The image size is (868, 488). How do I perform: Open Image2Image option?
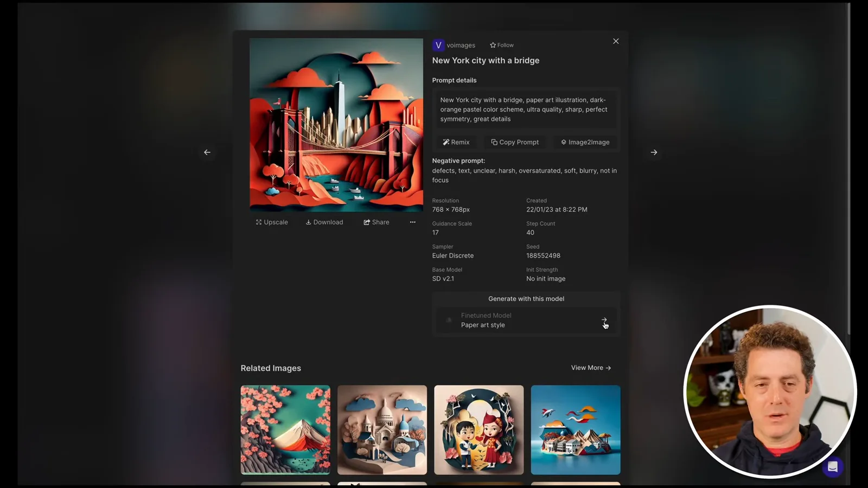pyautogui.click(x=585, y=142)
